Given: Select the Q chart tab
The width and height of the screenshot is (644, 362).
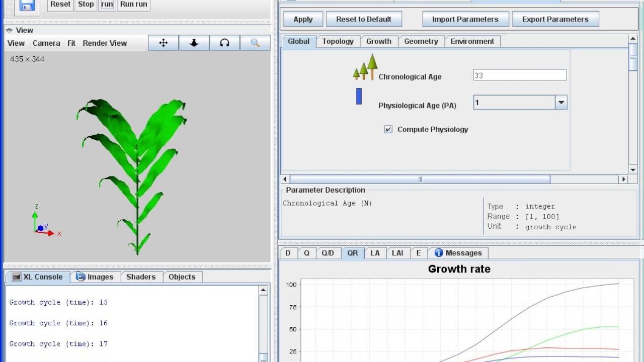Looking at the screenshot, I should 306,253.
